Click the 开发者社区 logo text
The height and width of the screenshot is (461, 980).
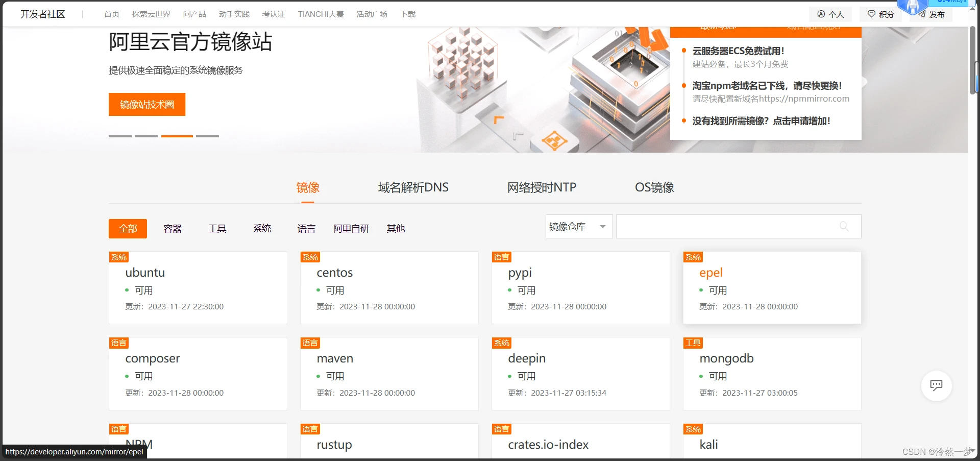point(43,14)
